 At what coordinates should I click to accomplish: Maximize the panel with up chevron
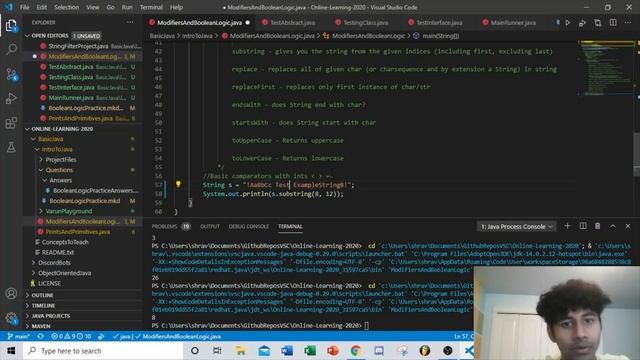pyautogui.click(x=613, y=226)
